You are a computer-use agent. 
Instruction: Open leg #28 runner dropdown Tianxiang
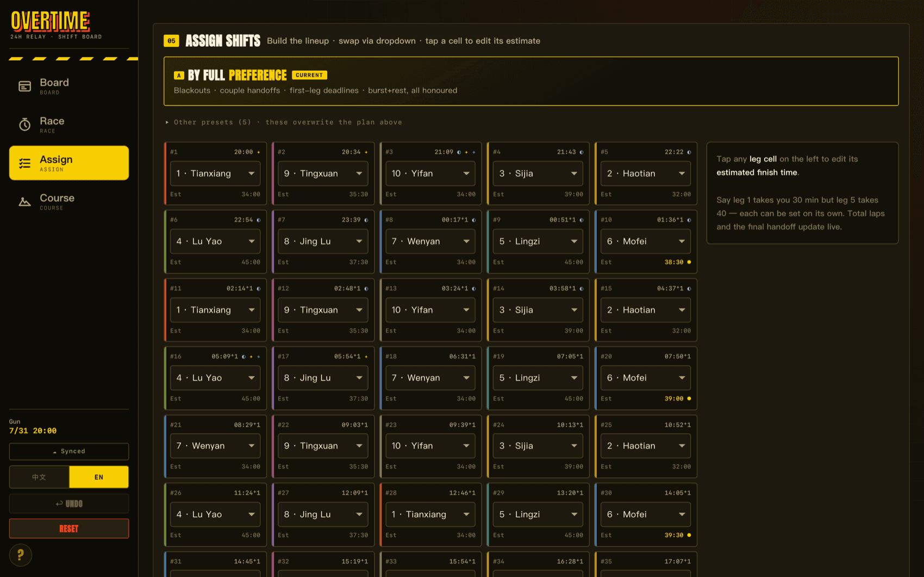(430, 514)
